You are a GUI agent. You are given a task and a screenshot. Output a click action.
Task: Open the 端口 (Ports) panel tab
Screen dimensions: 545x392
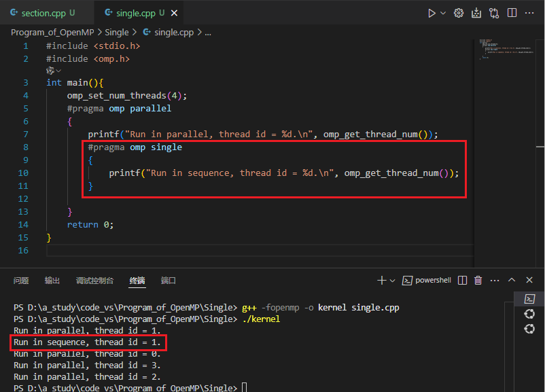point(169,281)
